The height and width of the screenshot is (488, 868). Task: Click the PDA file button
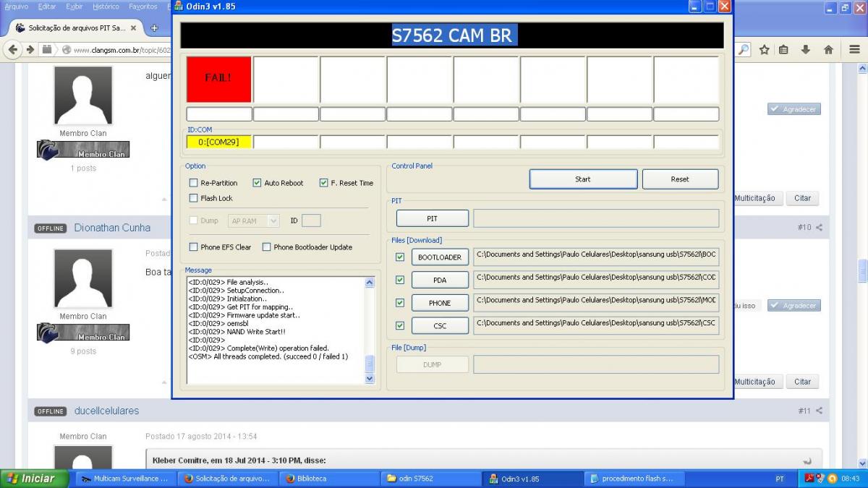tap(440, 280)
